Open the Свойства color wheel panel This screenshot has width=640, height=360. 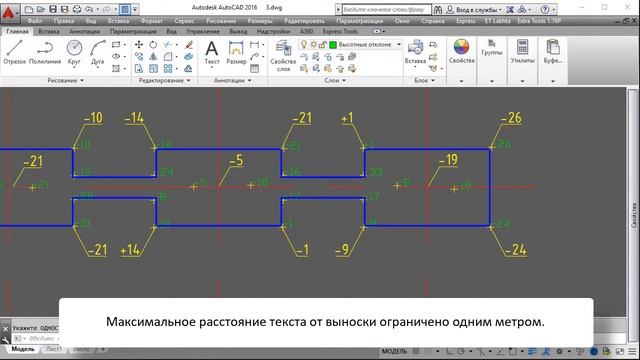tap(461, 51)
